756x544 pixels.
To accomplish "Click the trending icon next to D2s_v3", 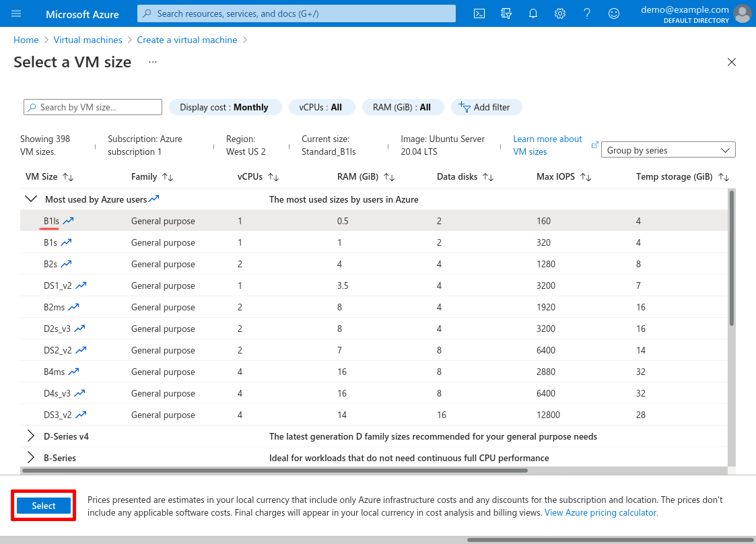I will coord(79,329).
